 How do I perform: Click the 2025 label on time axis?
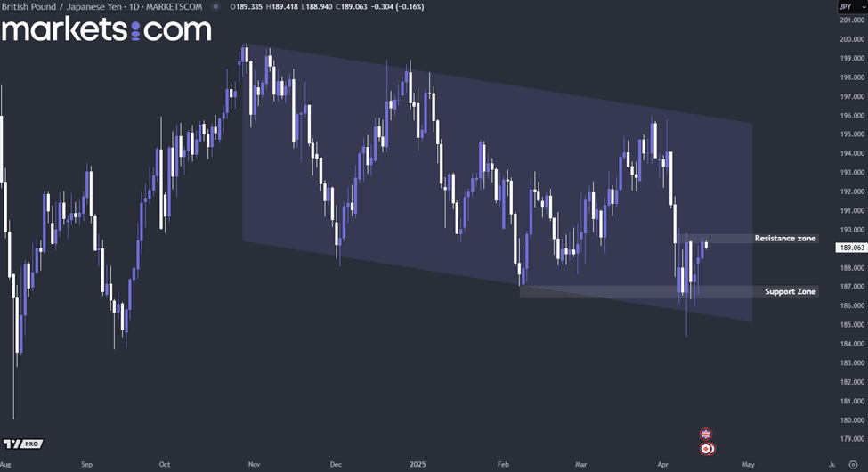coord(419,464)
